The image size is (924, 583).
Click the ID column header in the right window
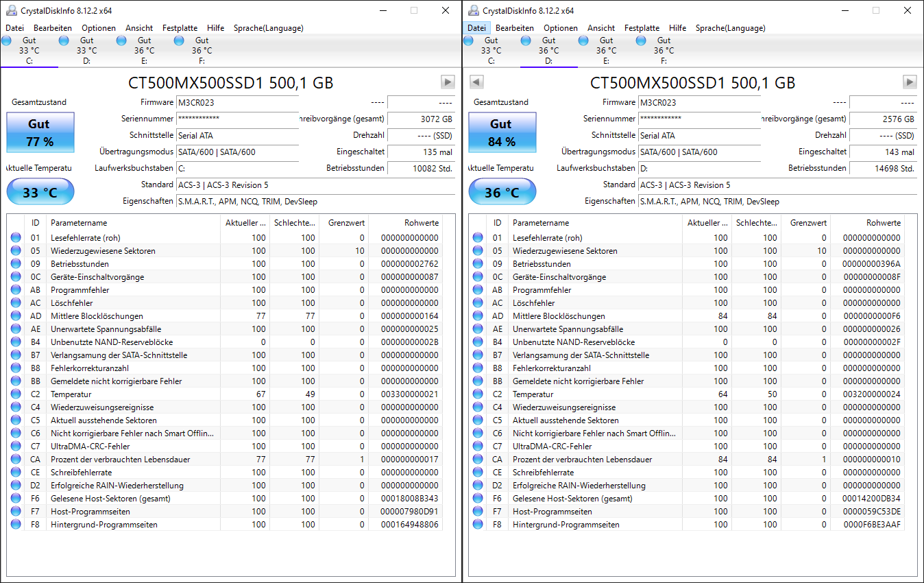pyautogui.click(x=498, y=223)
